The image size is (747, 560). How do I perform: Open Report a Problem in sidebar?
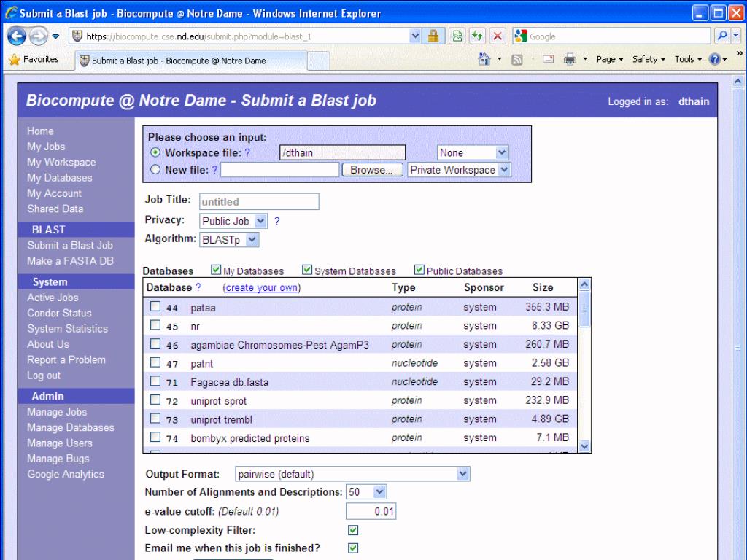point(66,360)
